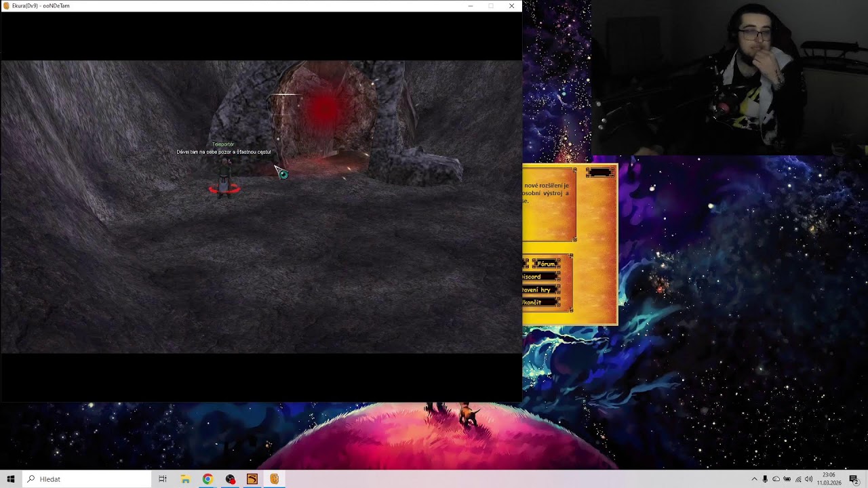Show hidden system tray icons
Viewport: 868px width, 488px height.
pos(754,479)
